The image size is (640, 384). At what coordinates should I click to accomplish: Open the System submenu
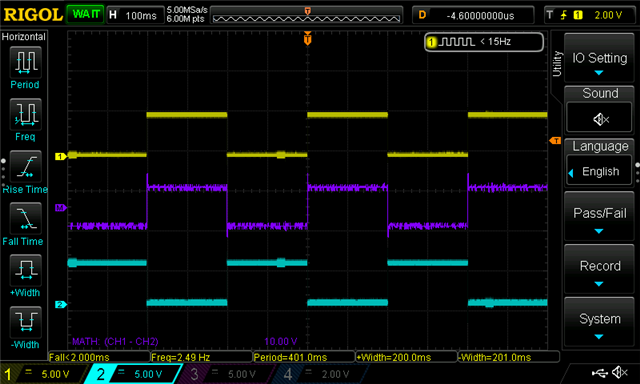tap(599, 323)
